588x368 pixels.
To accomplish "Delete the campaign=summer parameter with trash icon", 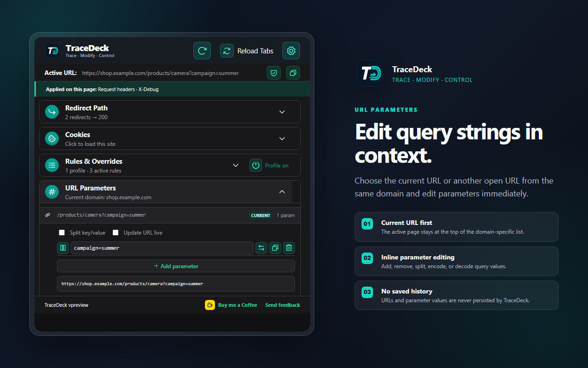I will (x=288, y=248).
